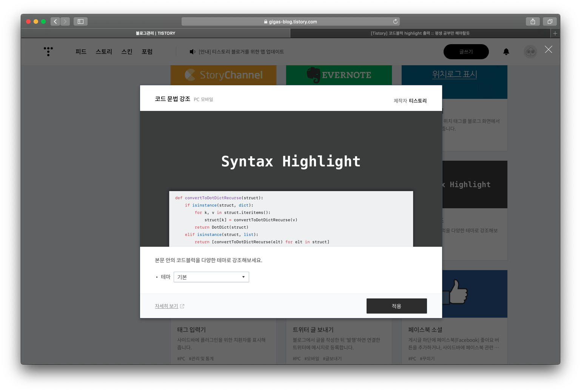Click the Syntax Highlight preview image

(x=291, y=179)
